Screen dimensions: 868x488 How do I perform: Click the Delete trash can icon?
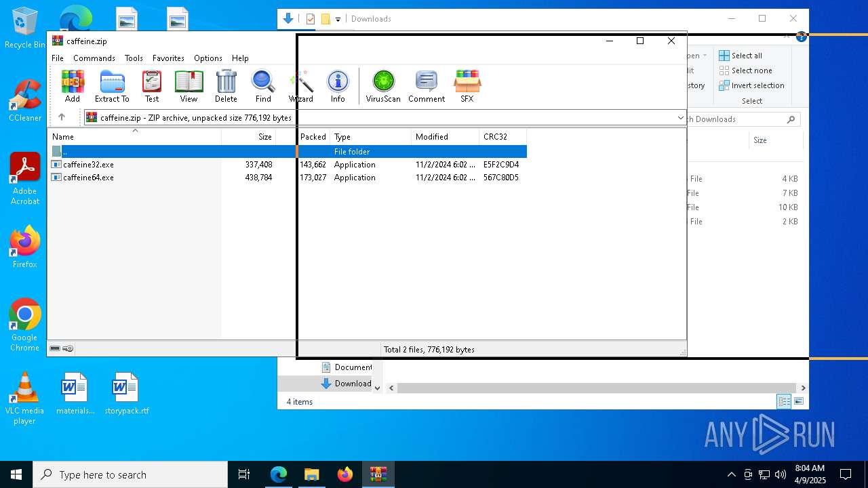(226, 86)
